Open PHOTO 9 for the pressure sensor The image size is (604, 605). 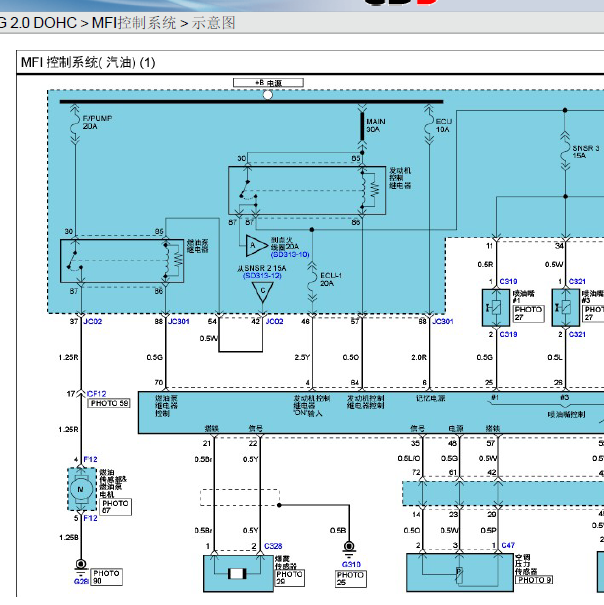535,580
